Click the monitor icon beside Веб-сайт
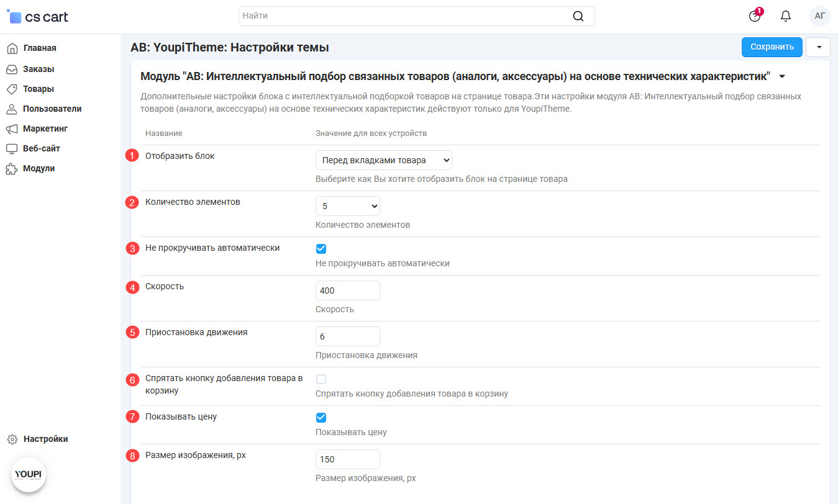The width and height of the screenshot is (838, 504). point(11,149)
